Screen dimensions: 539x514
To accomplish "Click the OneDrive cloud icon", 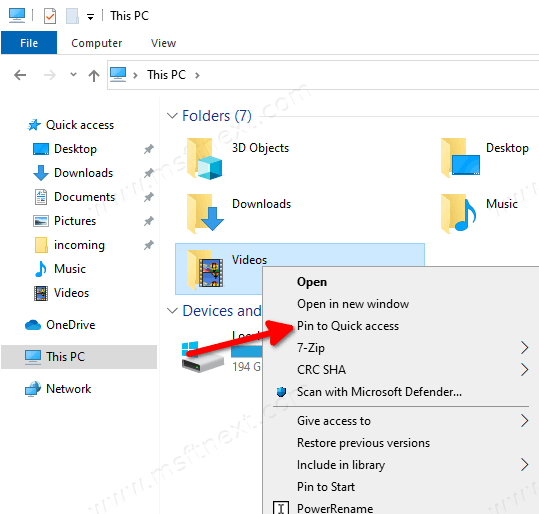I will pyautogui.click(x=33, y=325).
